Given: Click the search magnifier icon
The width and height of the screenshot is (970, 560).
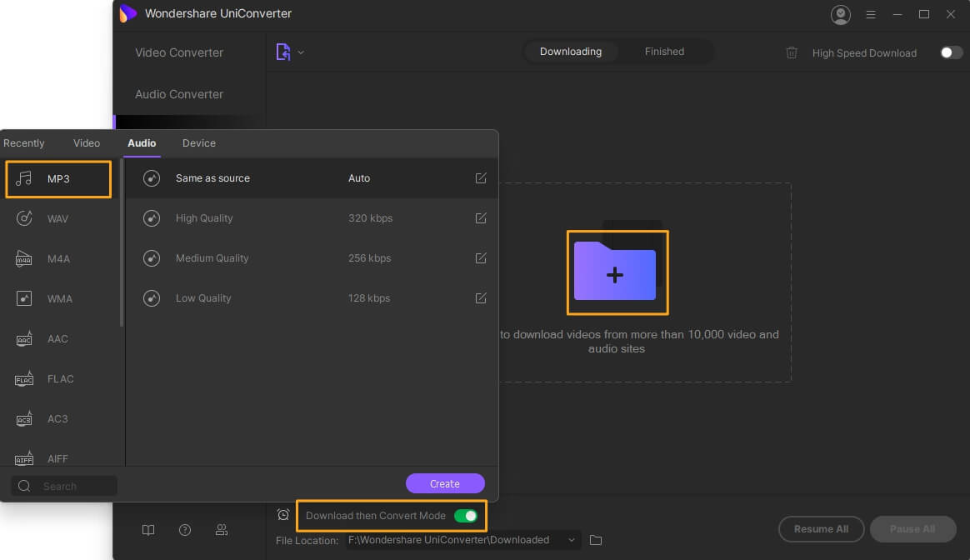Looking at the screenshot, I should coord(24,486).
